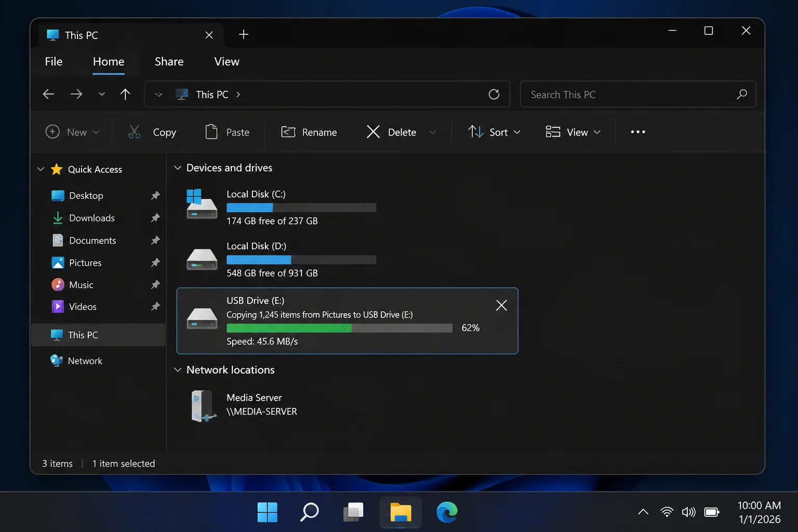Open the Windows Start menu
The image size is (798, 532).
(x=268, y=512)
